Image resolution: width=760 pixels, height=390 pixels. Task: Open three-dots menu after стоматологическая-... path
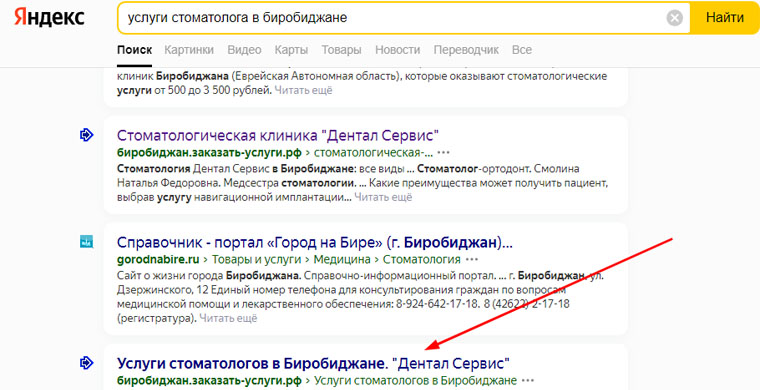[x=443, y=153]
